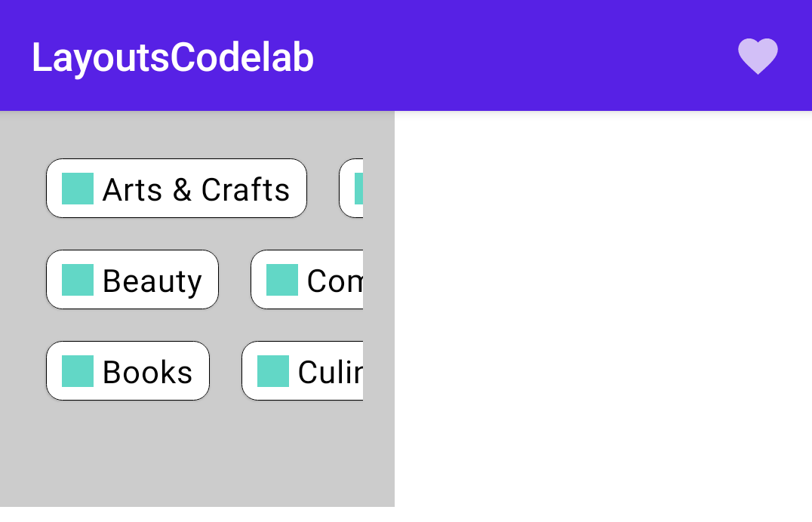
Task: Click the teal square in Beauty chip
Action: coord(78,280)
